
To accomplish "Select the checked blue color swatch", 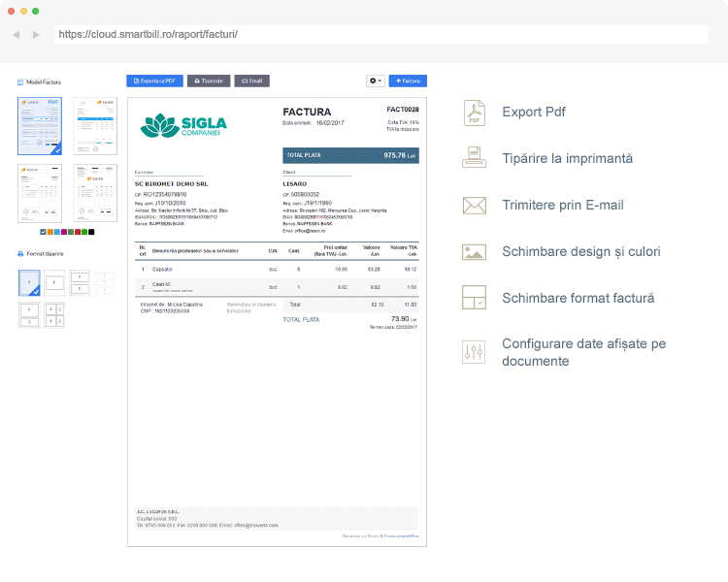I will 43,232.
